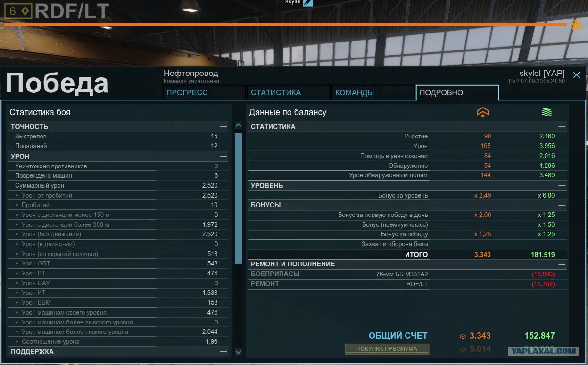Click the Урон обнаруженным целям row

click(407, 175)
